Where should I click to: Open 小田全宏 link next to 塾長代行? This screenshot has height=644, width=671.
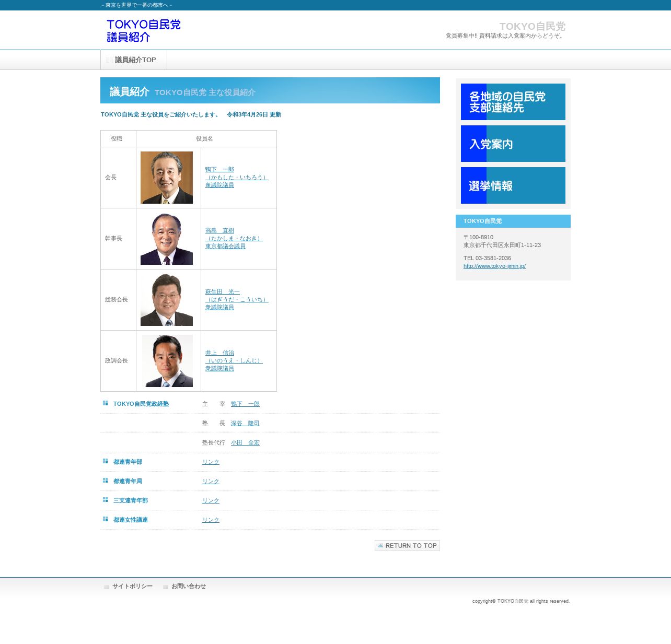(245, 442)
